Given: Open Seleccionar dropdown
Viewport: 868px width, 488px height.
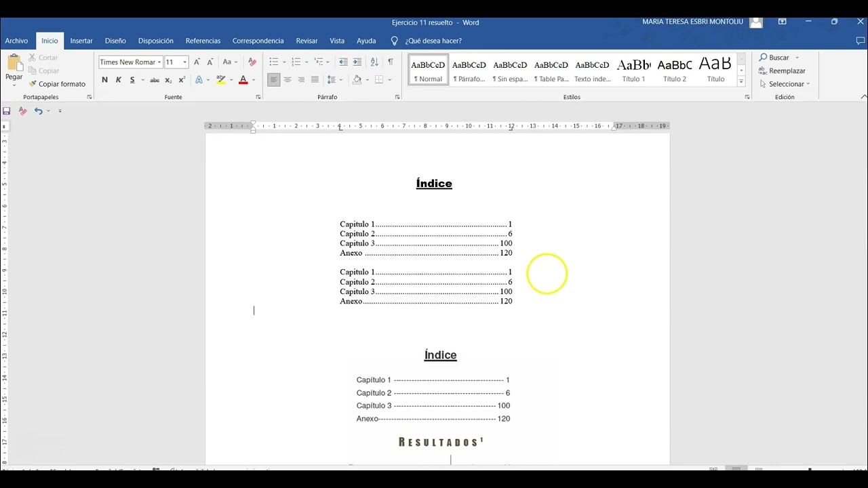Looking at the screenshot, I should [785, 84].
